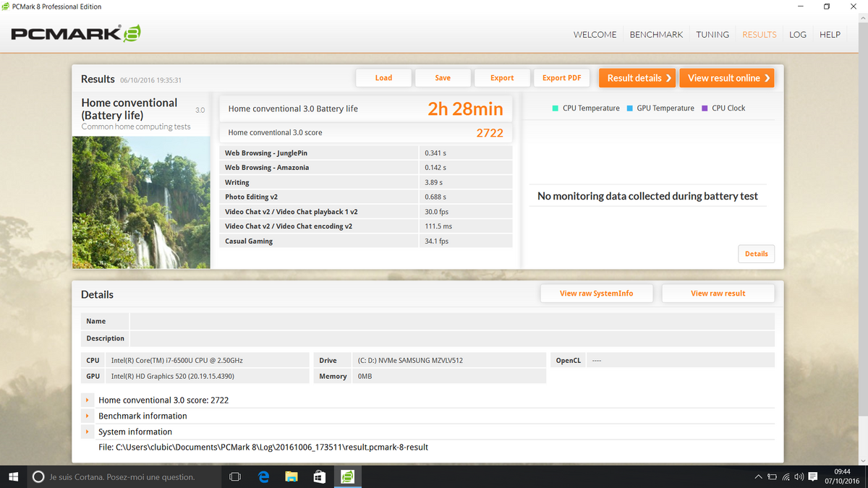868x488 pixels.
Task: Select the Writing result row
Action: pyautogui.click(x=366, y=182)
